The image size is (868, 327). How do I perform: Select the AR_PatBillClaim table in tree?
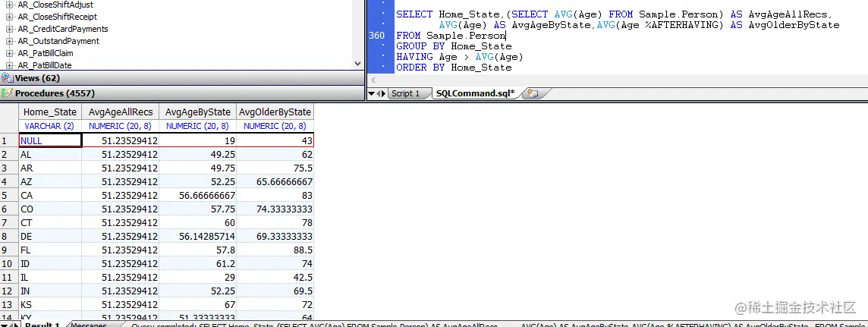pyautogui.click(x=46, y=53)
